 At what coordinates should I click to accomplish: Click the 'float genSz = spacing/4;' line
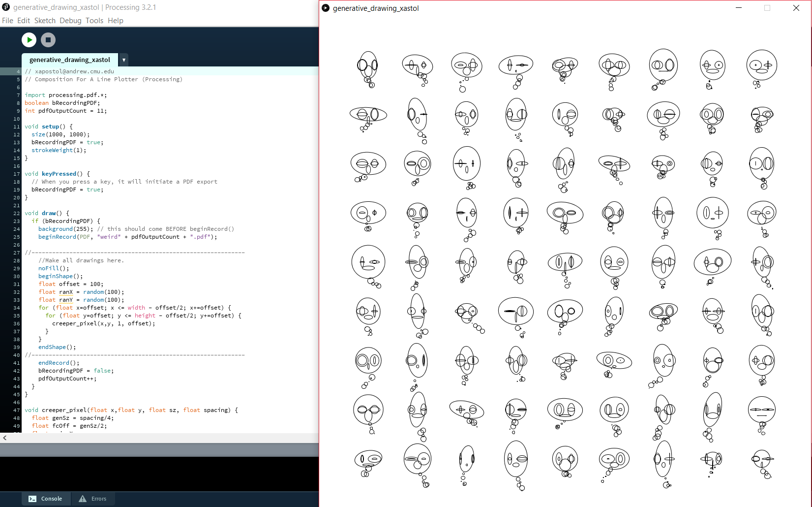[x=73, y=418]
